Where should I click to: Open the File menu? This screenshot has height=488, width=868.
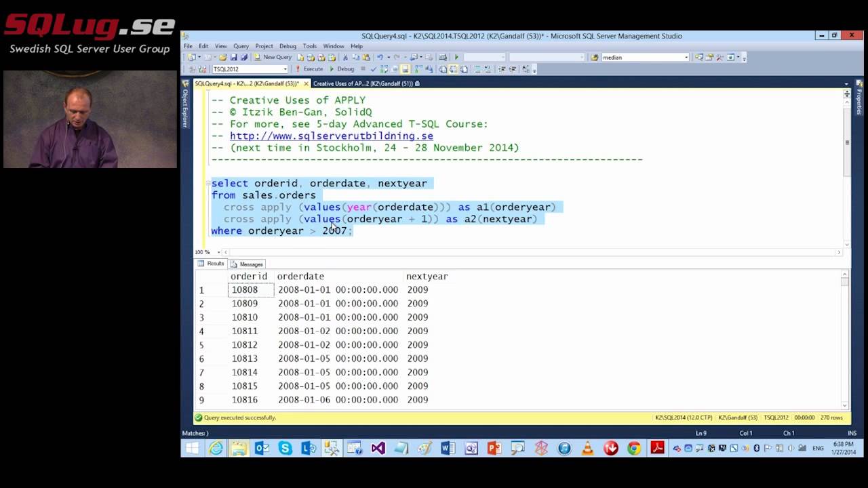click(188, 46)
